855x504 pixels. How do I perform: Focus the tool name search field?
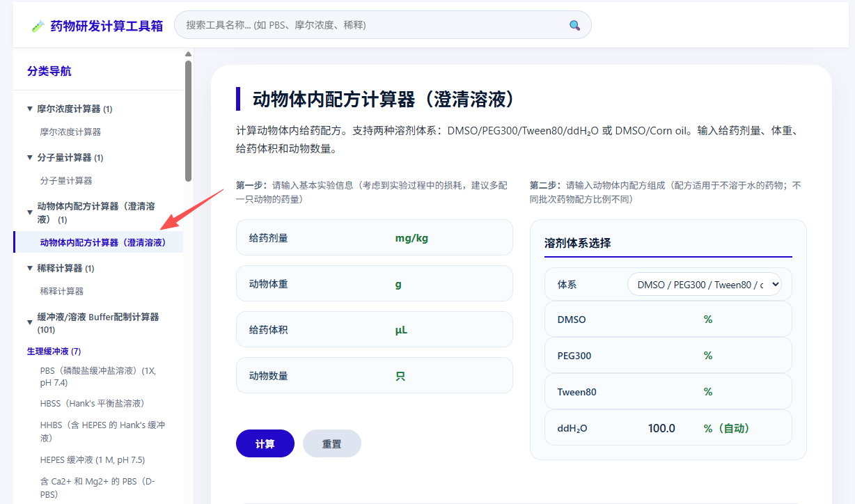382,24
